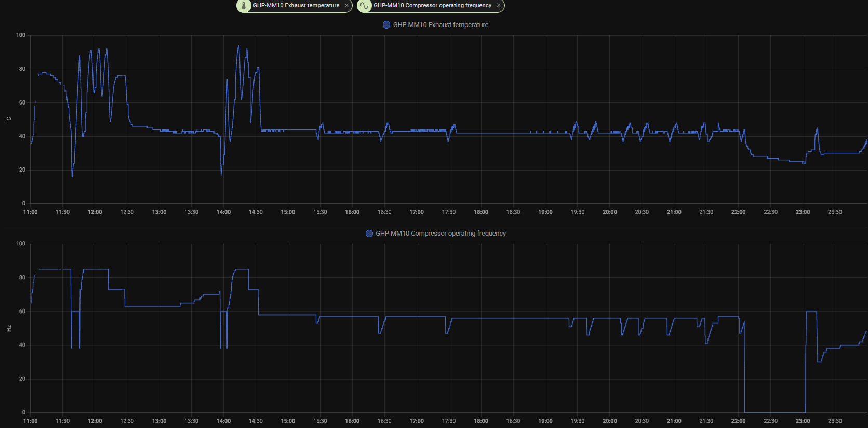
Task: Click 16:00 on the Compressor frequency time axis
Action: coord(352,421)
